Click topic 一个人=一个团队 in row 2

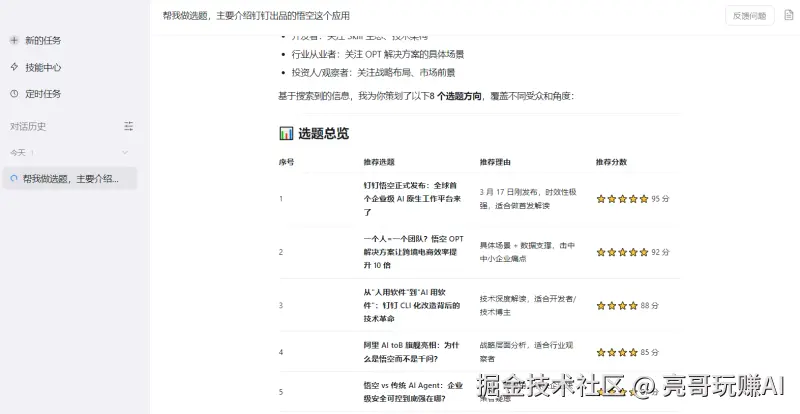pos(414,252)
